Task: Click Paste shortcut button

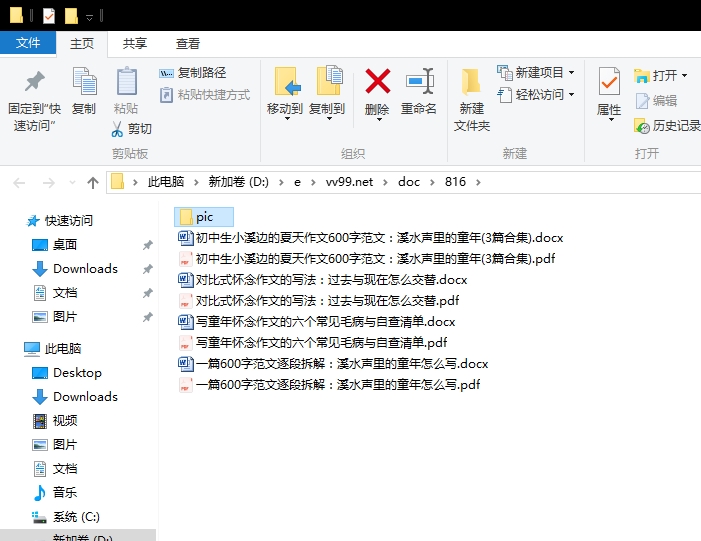Action: click(x=205, y=95)
